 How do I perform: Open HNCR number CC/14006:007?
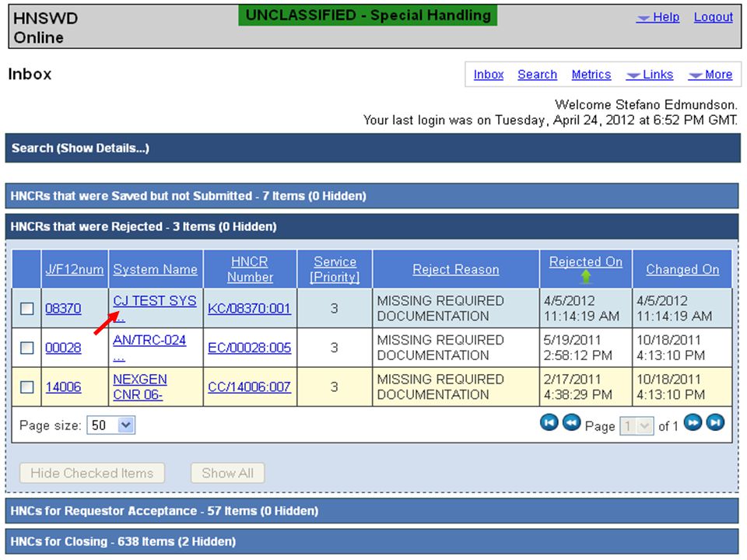249,387
